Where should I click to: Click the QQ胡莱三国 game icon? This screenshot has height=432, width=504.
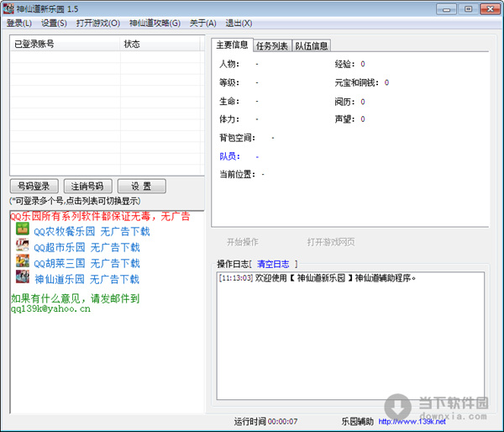pos(23,262)
